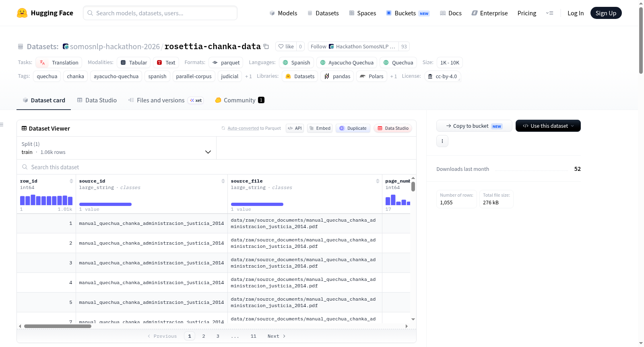644x347 pixels.
Task: Sort by the source_file column icon
Action: tap(378, 181)
